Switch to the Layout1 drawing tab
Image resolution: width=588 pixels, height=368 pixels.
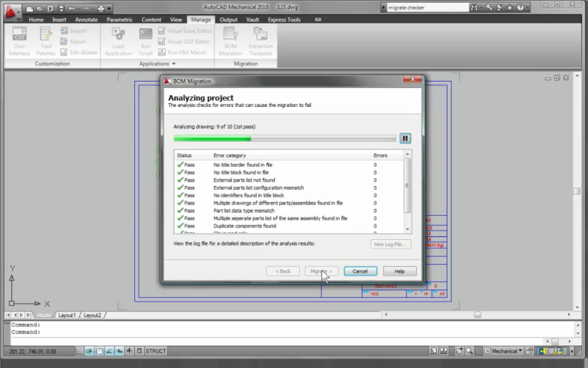click(67, 315)
